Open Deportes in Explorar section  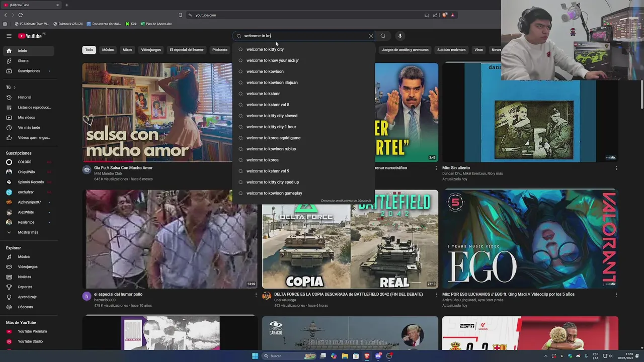29,287
